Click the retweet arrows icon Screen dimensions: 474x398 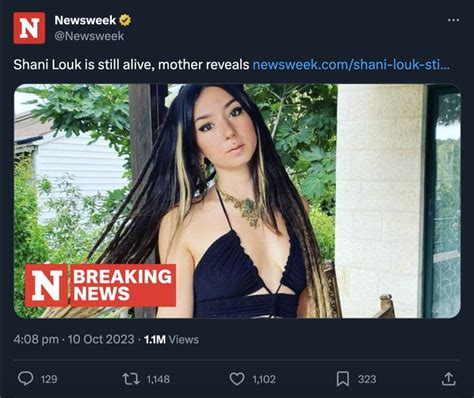pyautogui.click(x=131, y=379)
